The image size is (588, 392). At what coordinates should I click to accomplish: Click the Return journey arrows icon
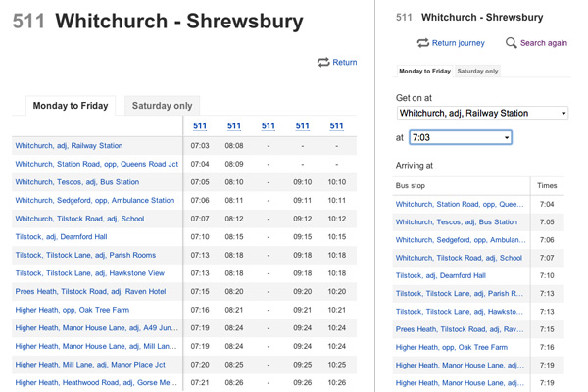click(422, 43)
